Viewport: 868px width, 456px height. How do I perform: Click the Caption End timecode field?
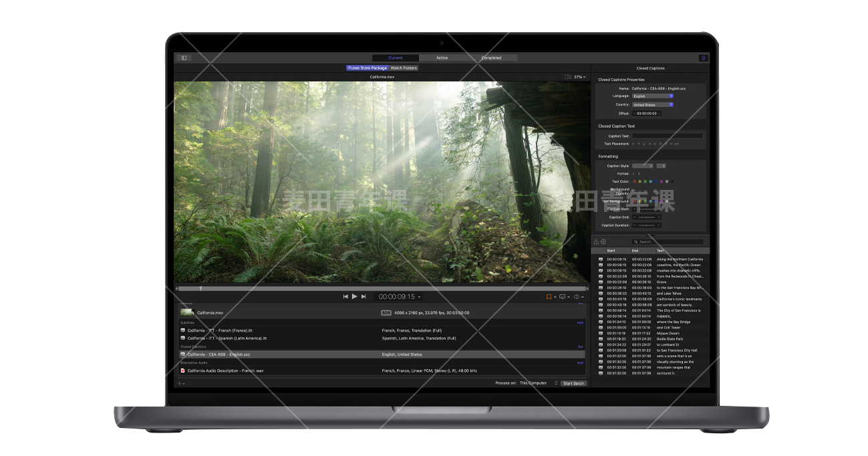(x=647, y=217)
